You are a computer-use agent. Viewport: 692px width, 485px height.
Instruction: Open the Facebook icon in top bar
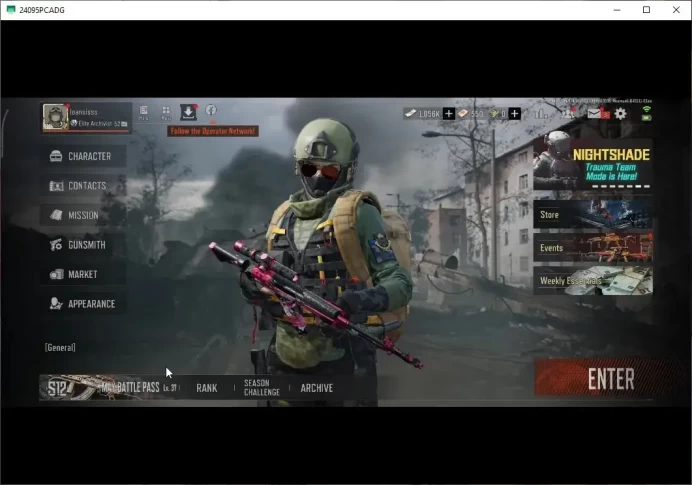tap(211, 110)
